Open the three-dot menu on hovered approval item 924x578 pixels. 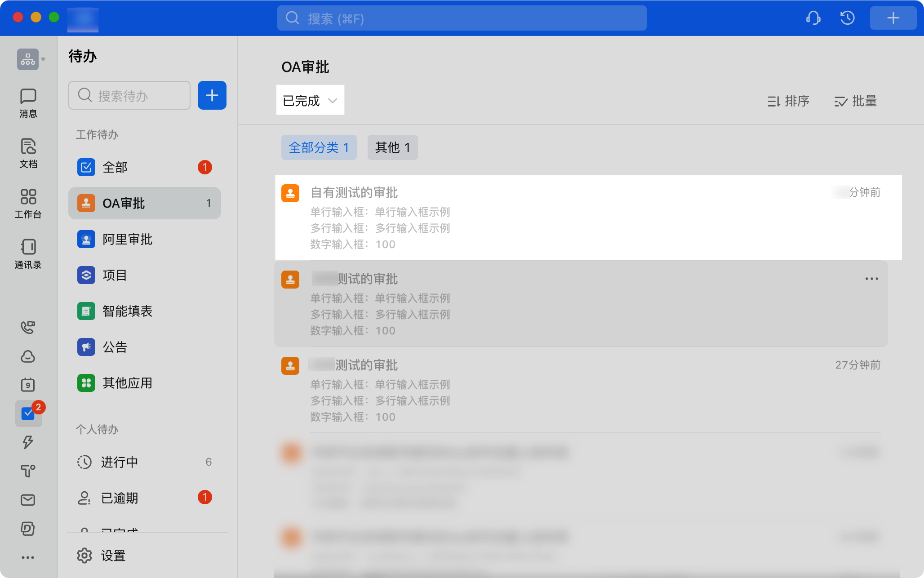[x=871, y=279]
